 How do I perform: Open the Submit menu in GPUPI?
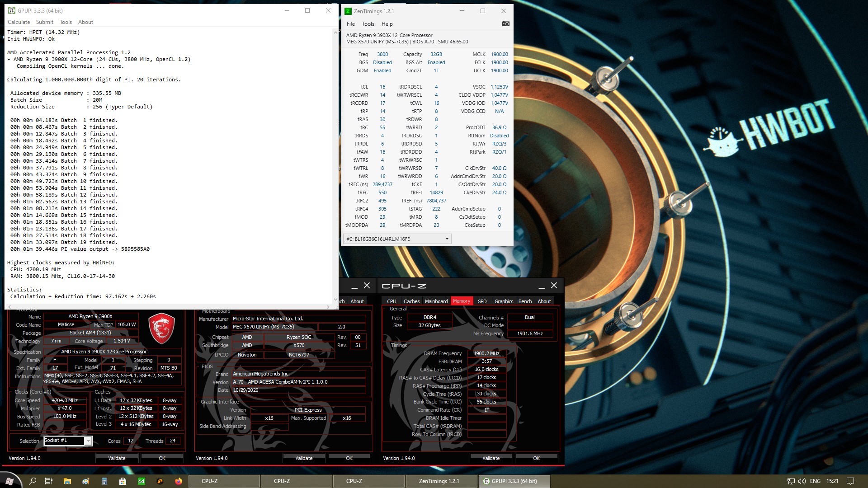45,22
